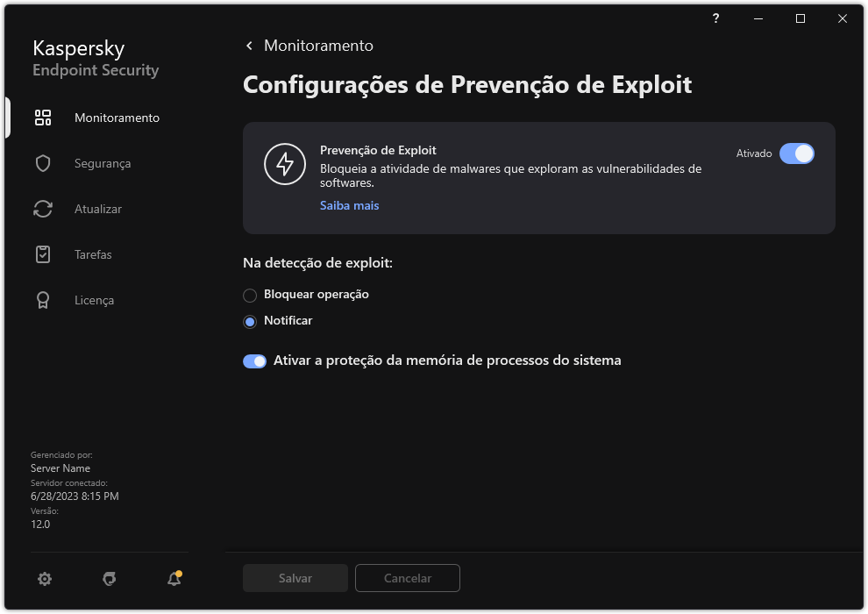Click Cancelar to discard changes
The width and height of the screenshot is (868, 614).
(x=407, y=578)
